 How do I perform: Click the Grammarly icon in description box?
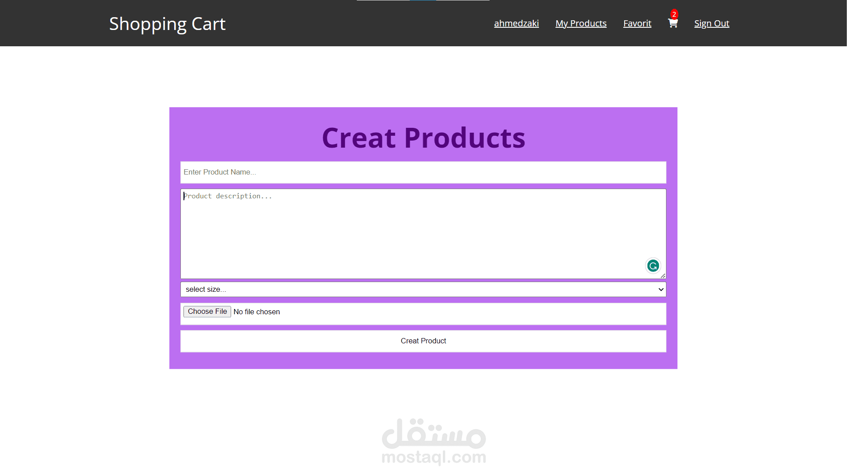click(653, 266)
